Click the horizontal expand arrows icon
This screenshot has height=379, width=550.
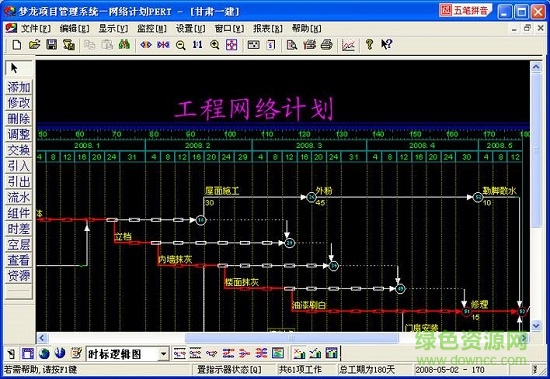pos(146,45)
